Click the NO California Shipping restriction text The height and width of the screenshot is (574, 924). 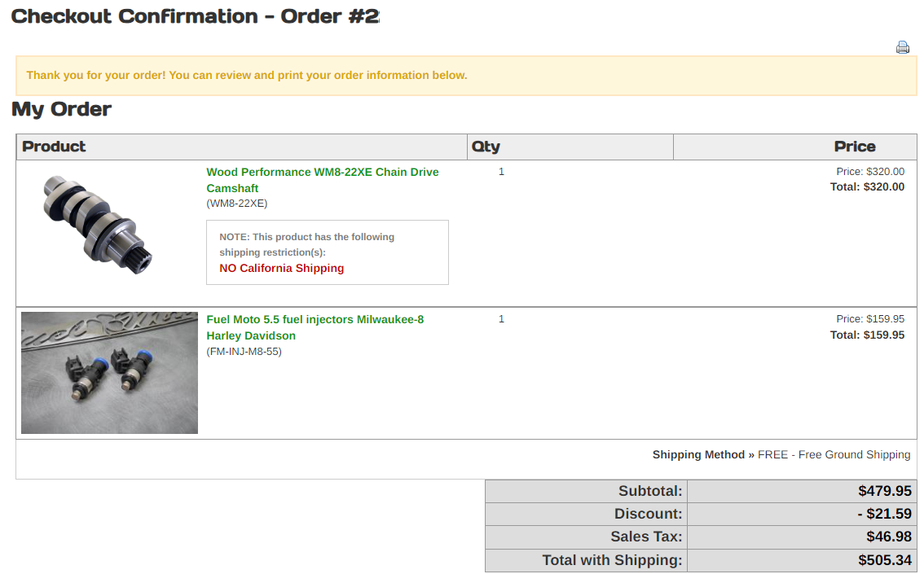click(x=281, y=269)
